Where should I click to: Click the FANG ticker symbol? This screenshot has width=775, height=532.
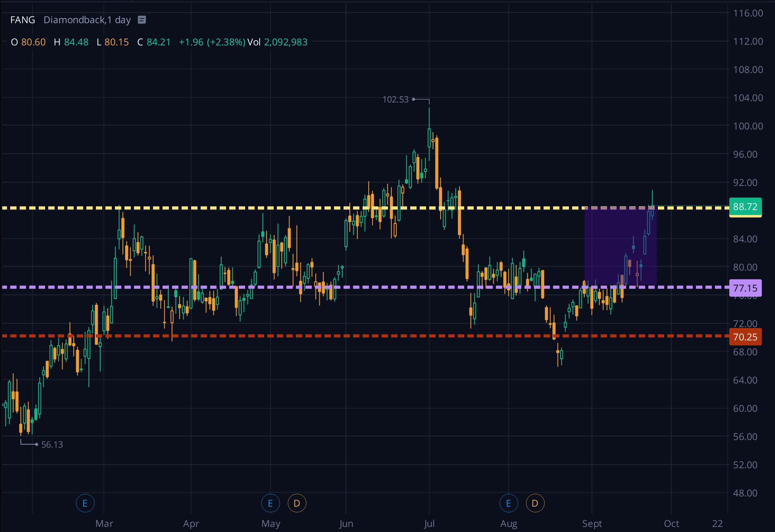coord(23,20)
